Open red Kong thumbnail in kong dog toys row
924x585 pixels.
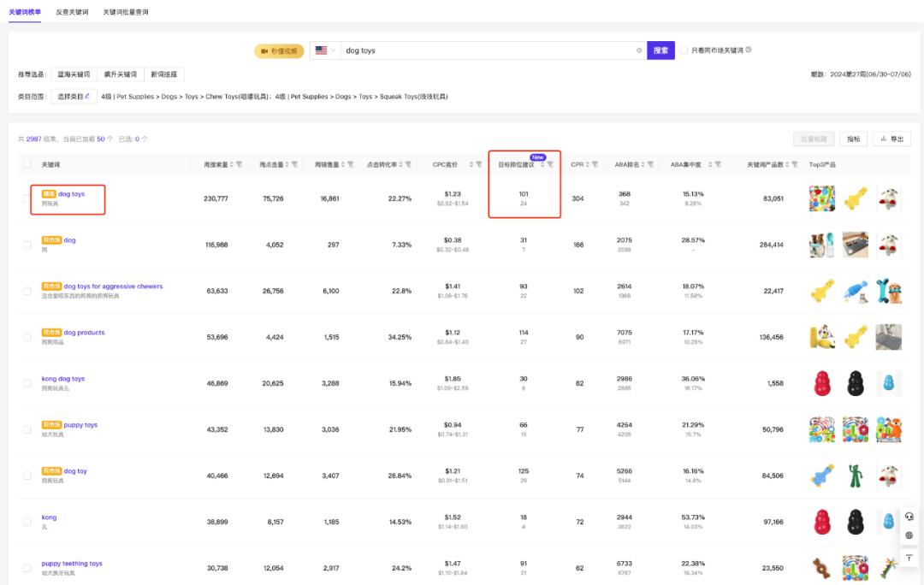[822, 383]
